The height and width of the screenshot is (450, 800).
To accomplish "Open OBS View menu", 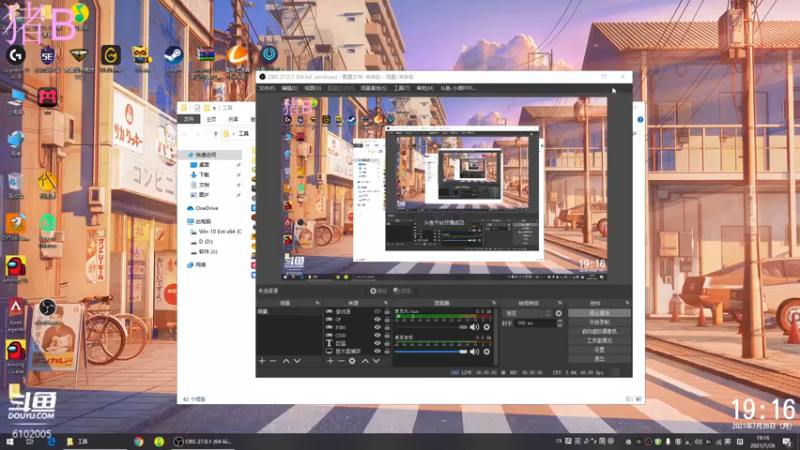I will 312,88.
